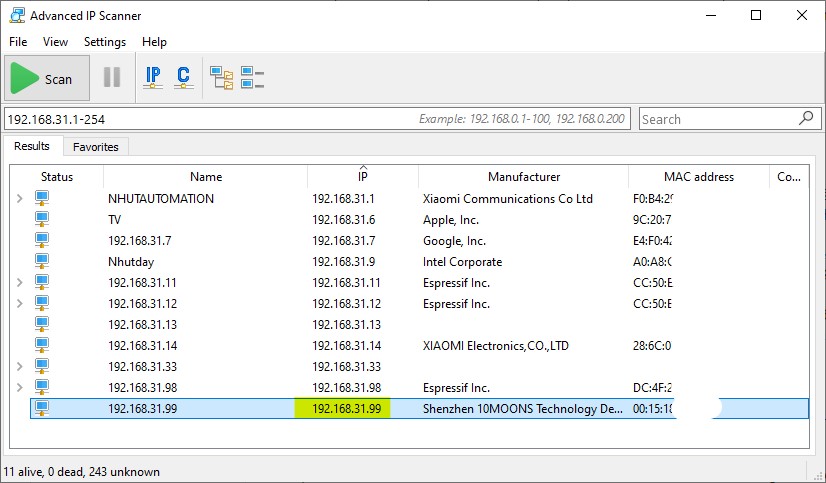Image resolution: width=826 pixels, height=483 pixels.
Task: Click the IP range input field
Action: [x=317, y=119]
